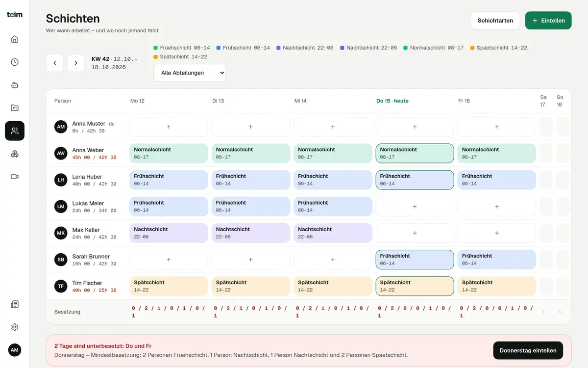
Task: Select the Fr 16 column header
Action: pyautogui.click(x=464, y=101)
